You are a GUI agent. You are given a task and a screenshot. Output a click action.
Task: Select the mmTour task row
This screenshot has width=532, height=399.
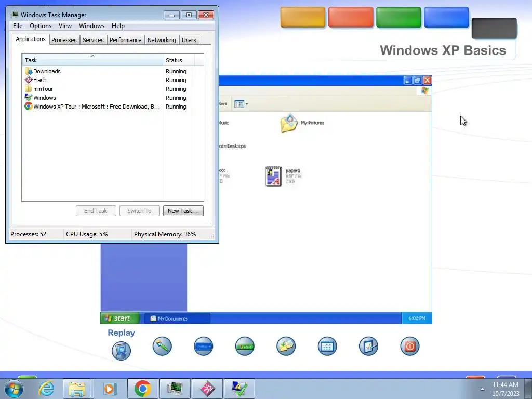(x=109, y=89)
